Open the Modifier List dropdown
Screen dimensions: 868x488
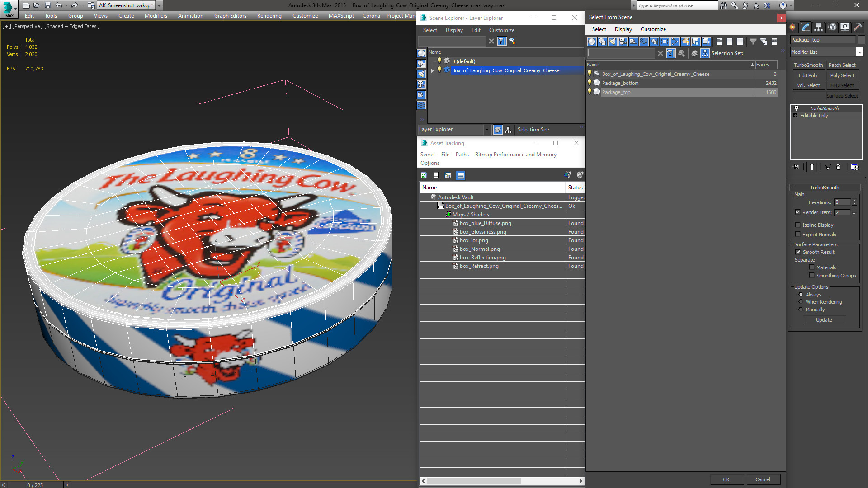click(859, 52)
